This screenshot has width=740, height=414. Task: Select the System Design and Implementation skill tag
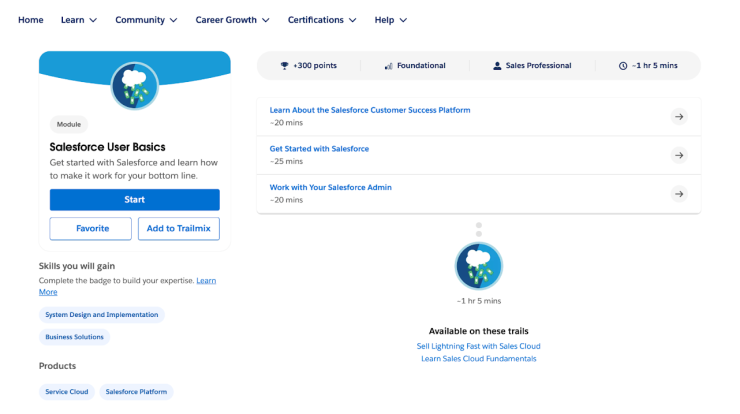coord(101,315)
